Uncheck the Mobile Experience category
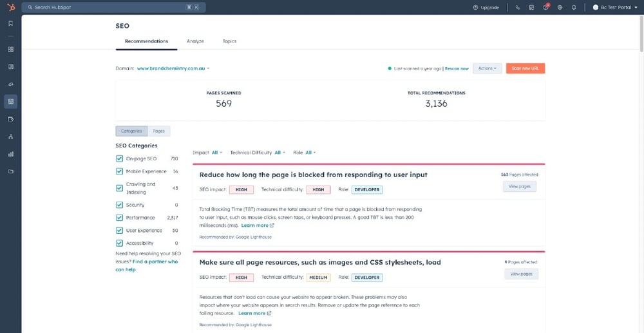Screen dimensions: 644x333 [x=120, y=171]
